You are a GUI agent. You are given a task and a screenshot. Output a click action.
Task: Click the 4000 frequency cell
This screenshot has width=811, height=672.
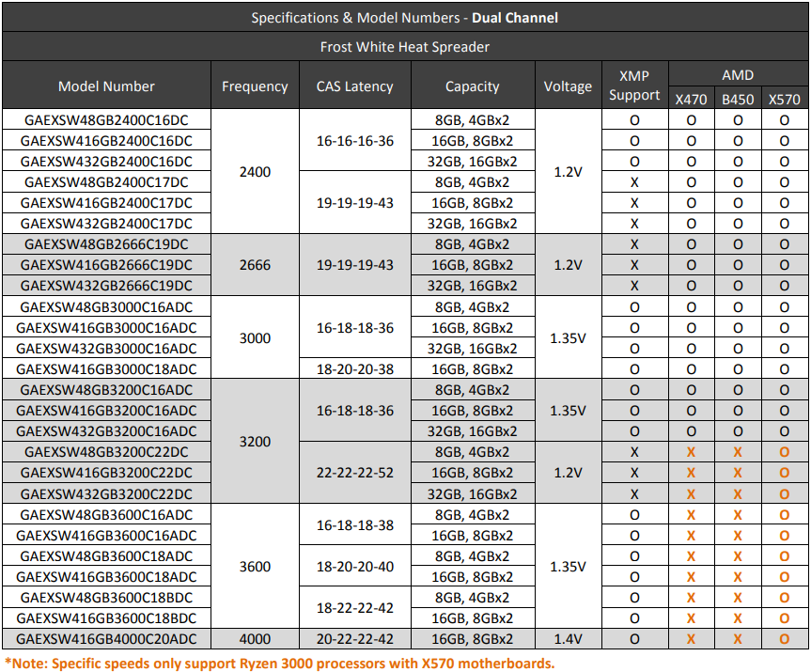(255, 639)
